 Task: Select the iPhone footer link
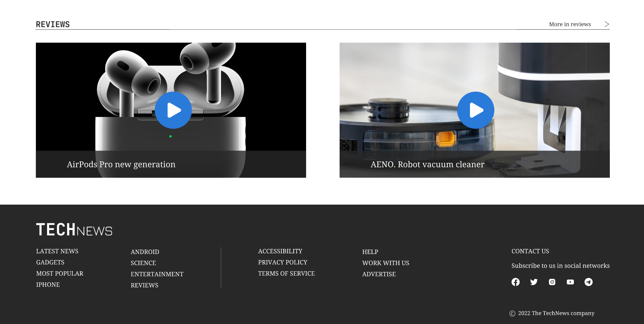click(x=48, y=285)
